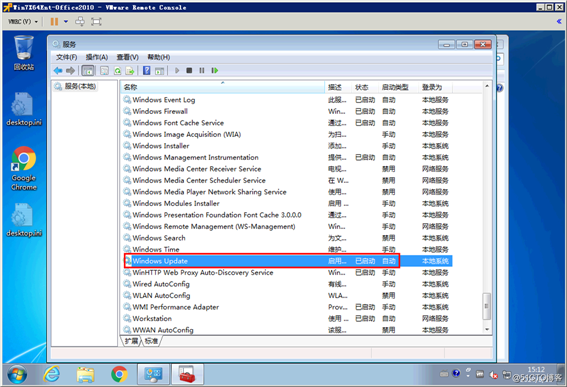
Task: Select the Windows Installer service
Action: (x=287, y=146)
